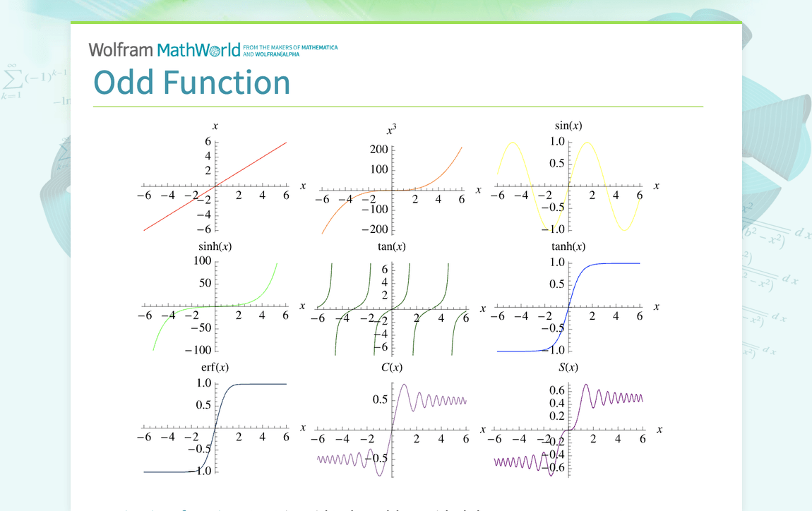Viewport: 812px width, 511px height.
Task: Click the purple S(x) Fresnel plot
Action: [x=568, y=430]
